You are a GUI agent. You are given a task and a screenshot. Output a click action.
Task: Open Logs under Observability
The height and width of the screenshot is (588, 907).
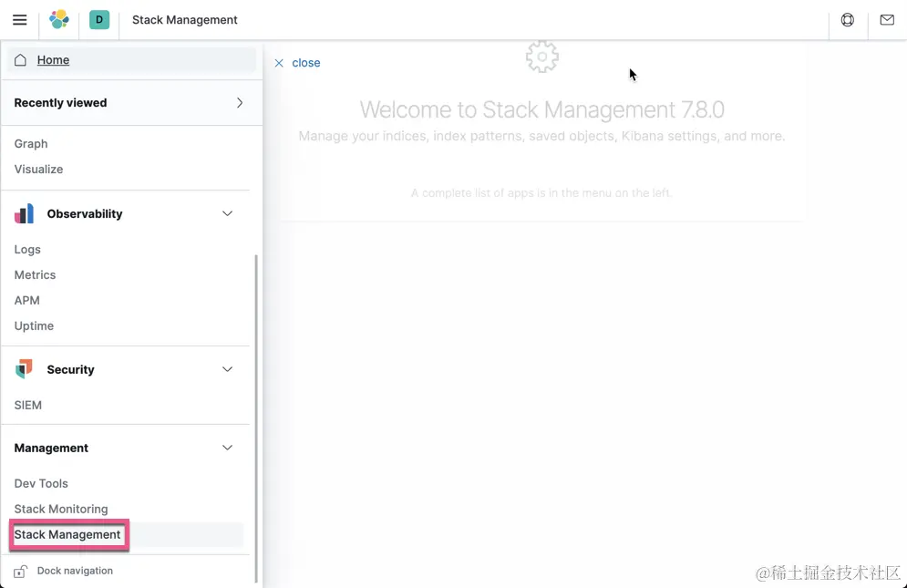(x=27, y=250)
